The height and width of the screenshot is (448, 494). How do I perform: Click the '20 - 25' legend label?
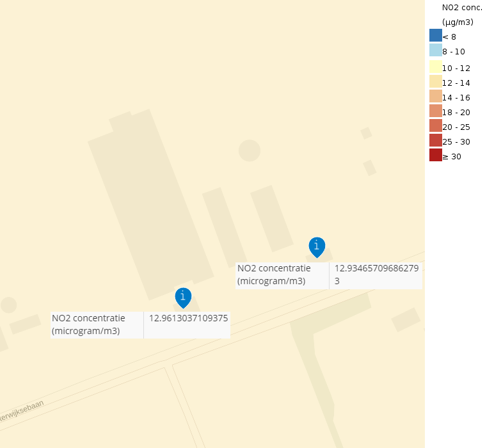point(456,127)
